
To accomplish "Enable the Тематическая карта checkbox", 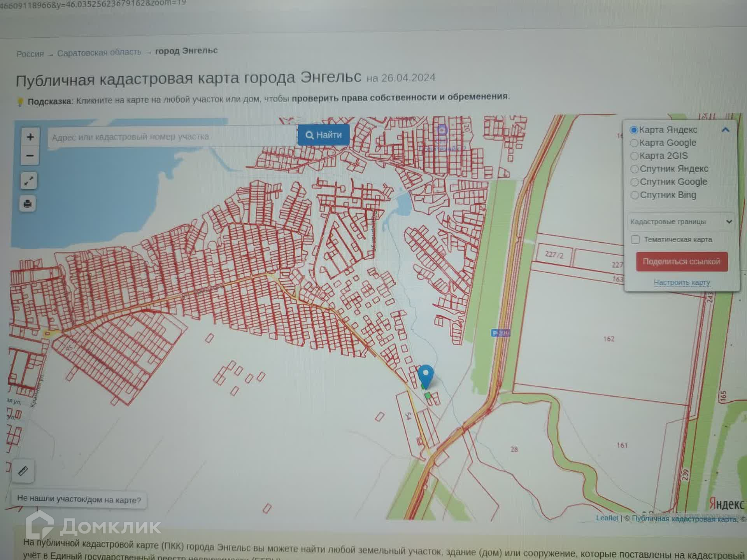I will point(635,240).
